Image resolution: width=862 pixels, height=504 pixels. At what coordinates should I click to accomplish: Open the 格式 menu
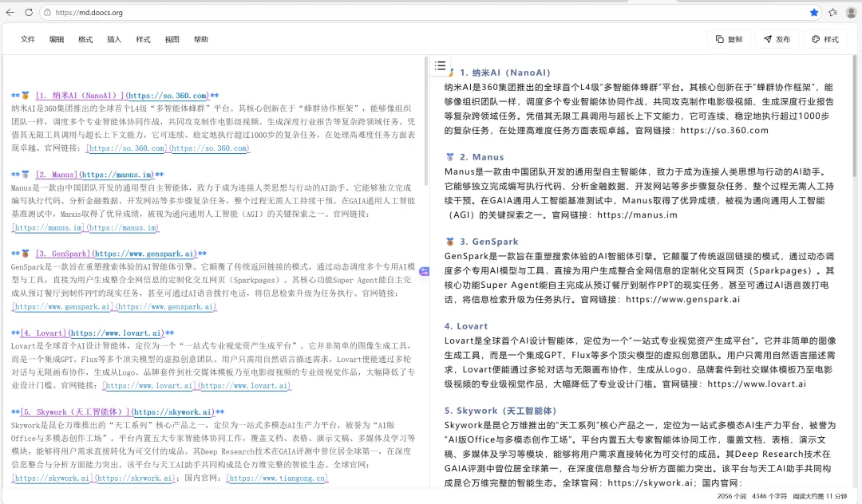coord(85,40)
